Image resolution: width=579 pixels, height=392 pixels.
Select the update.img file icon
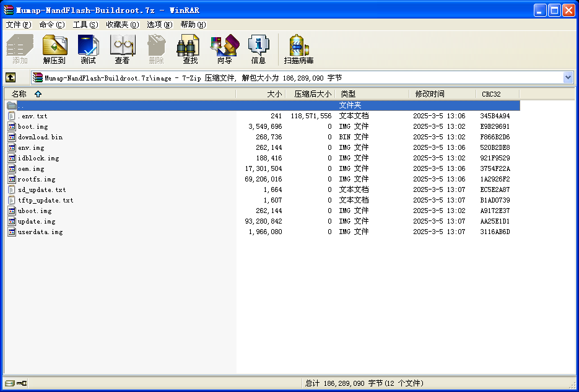click(x=12, y=222)
